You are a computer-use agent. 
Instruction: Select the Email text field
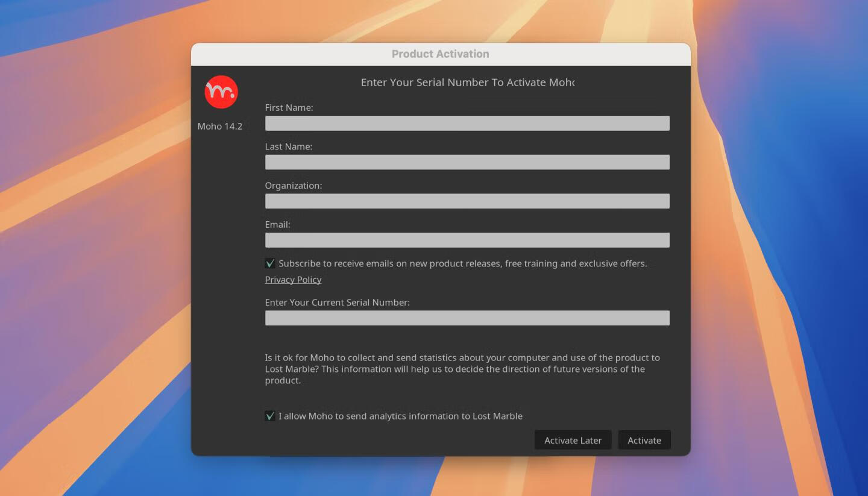point(467,240)
